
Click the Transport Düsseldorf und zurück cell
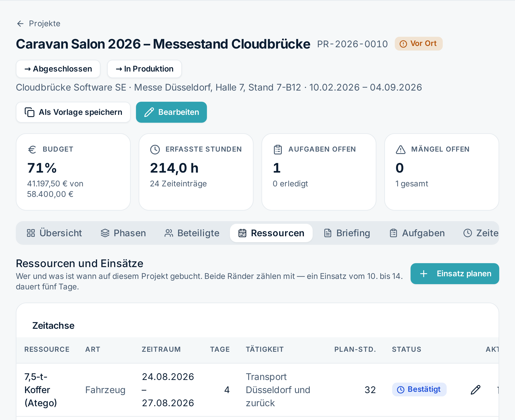[278, 390]
